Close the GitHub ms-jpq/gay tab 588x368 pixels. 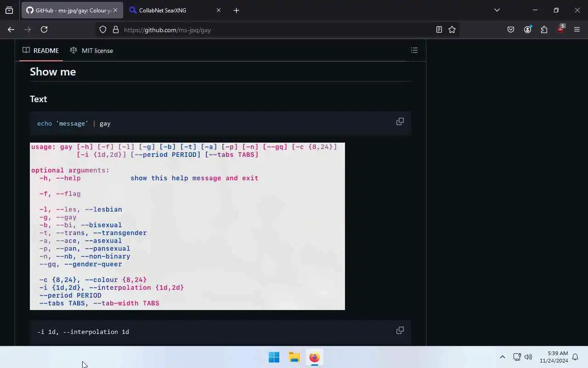point(115,10)
